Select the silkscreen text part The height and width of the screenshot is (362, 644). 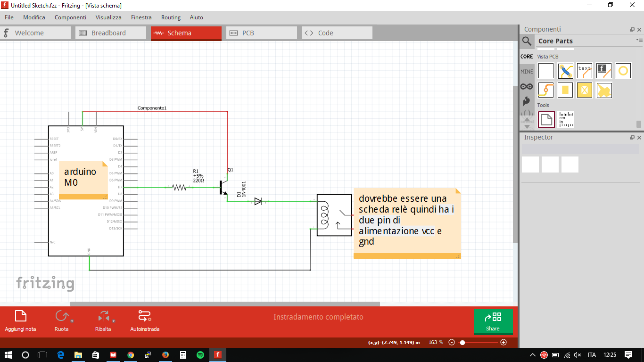point(584,71)
